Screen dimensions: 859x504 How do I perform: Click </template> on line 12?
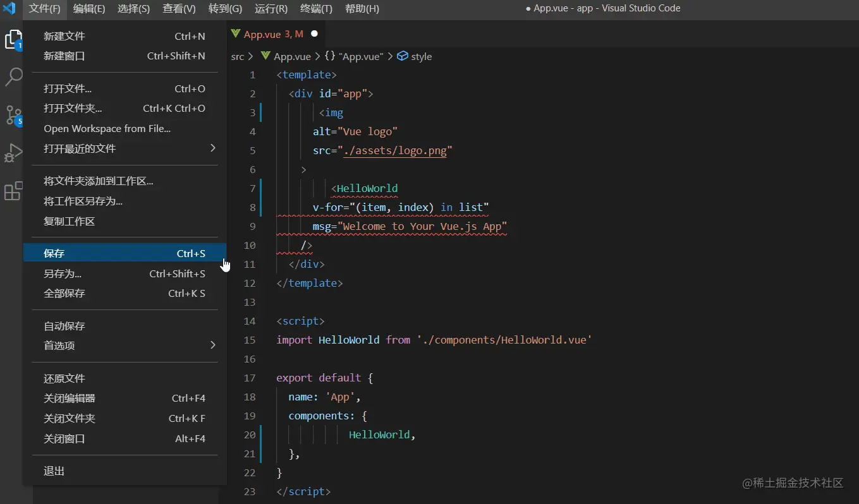point(310,283)
